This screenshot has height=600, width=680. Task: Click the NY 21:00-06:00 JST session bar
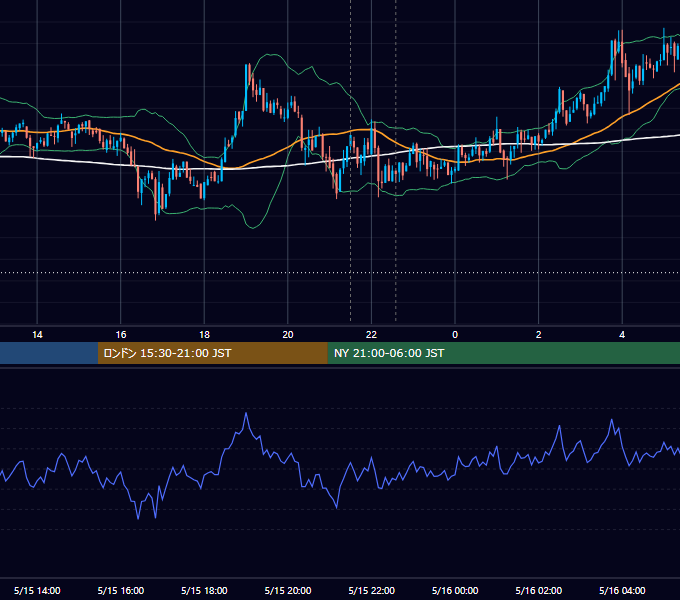(x=503, y=353)
